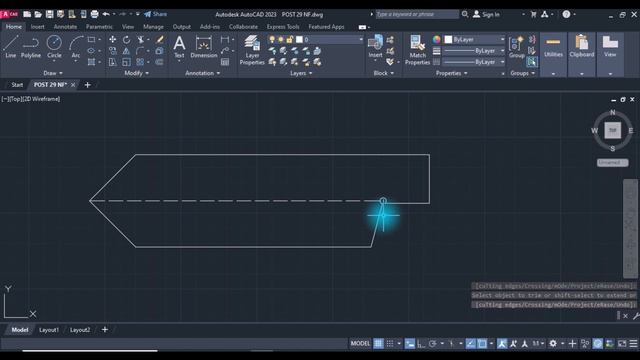
Task: Open the lineweight ByLayer dropdown
Action: click(475, 51)
